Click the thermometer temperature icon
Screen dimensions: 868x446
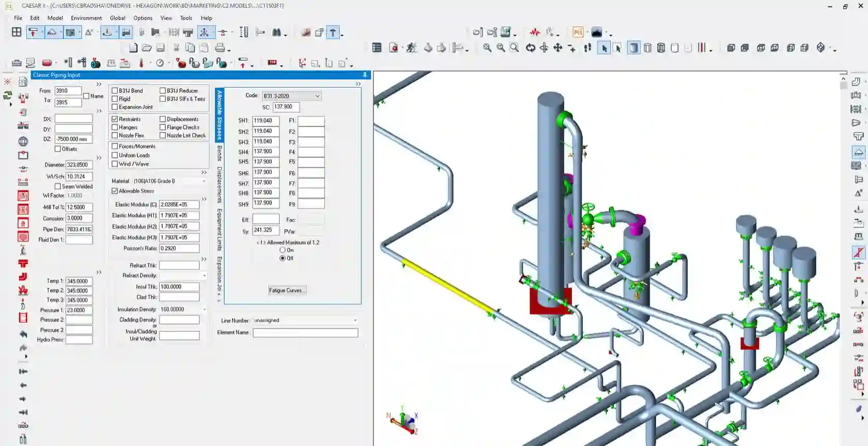point(141,63)
